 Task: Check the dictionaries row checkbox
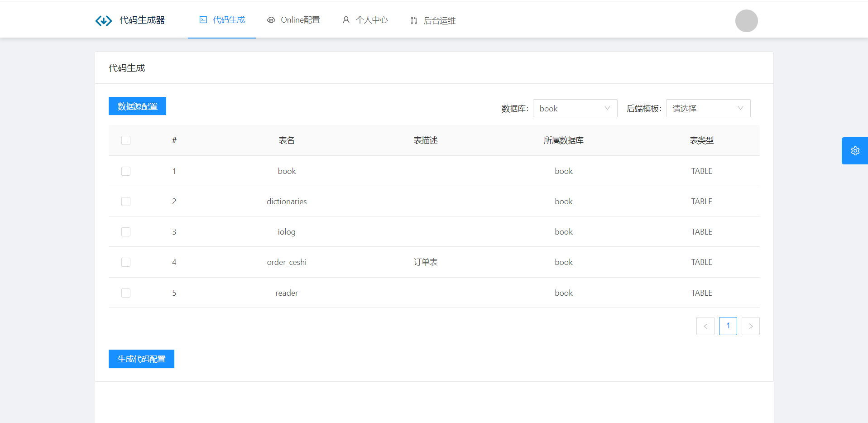point(126,202)
